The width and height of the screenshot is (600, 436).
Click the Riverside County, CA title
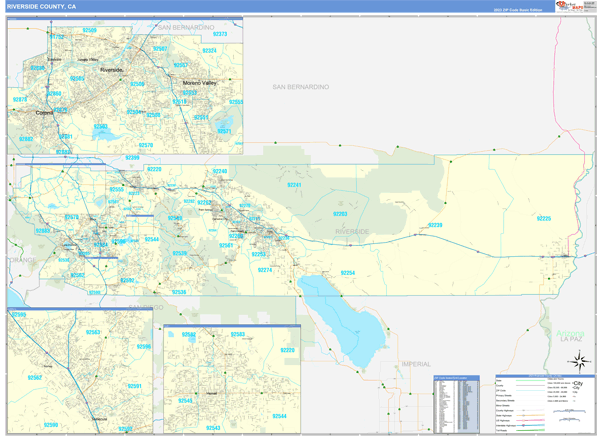(x=41, y=6)
